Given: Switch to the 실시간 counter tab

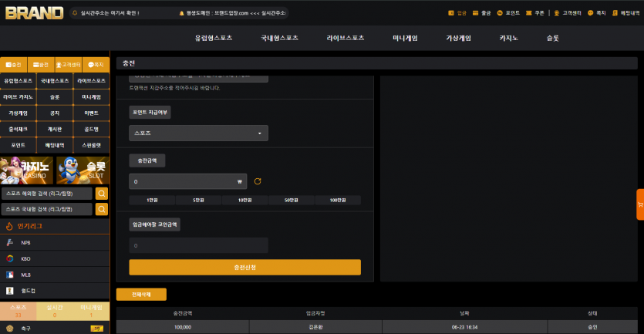Looking at the screenshot, I should pyautogui.click(x=55, y=311).
